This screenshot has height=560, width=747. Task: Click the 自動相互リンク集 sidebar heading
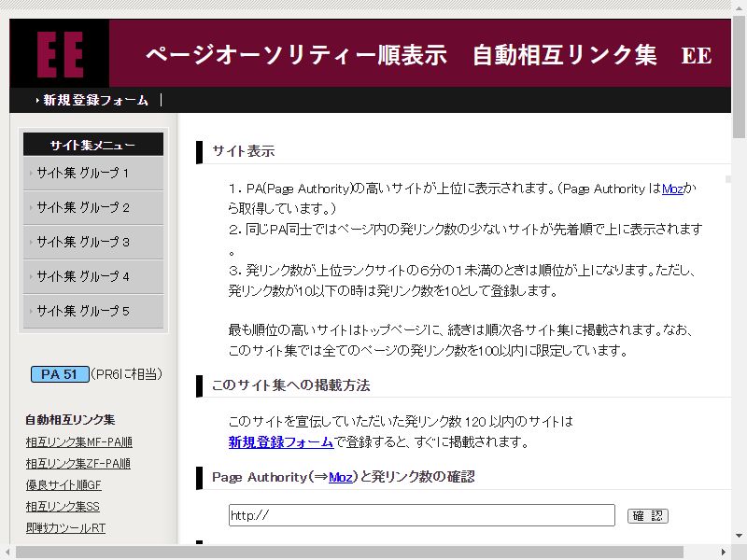[x=71, y=419]
